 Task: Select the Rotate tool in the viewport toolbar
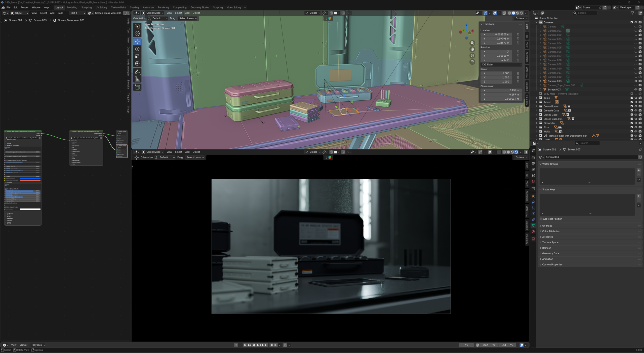coord(137,49)
